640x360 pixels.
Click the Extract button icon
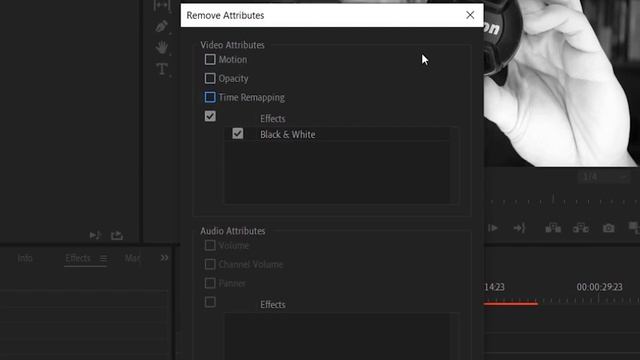(x=580, y=228)
